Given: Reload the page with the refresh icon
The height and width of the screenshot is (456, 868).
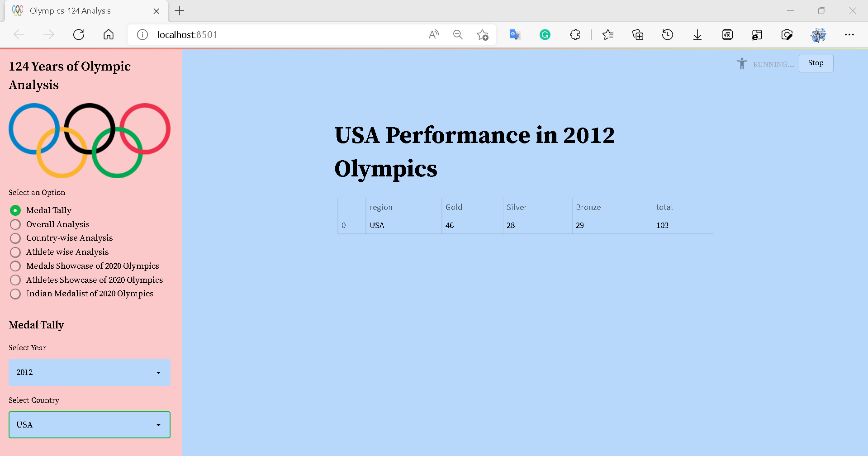Looking at the screenshot, I should tap(79, 35).
